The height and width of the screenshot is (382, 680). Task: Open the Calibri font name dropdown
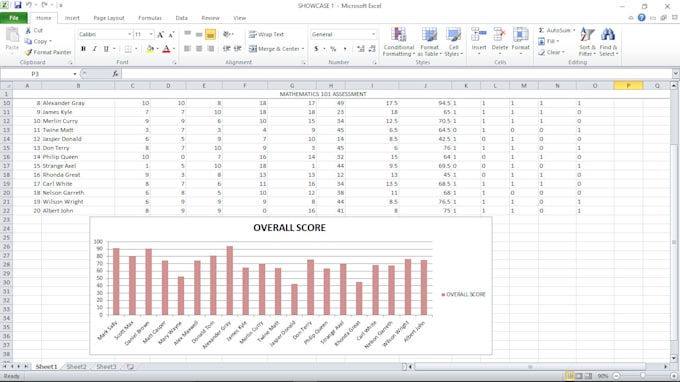129,34
